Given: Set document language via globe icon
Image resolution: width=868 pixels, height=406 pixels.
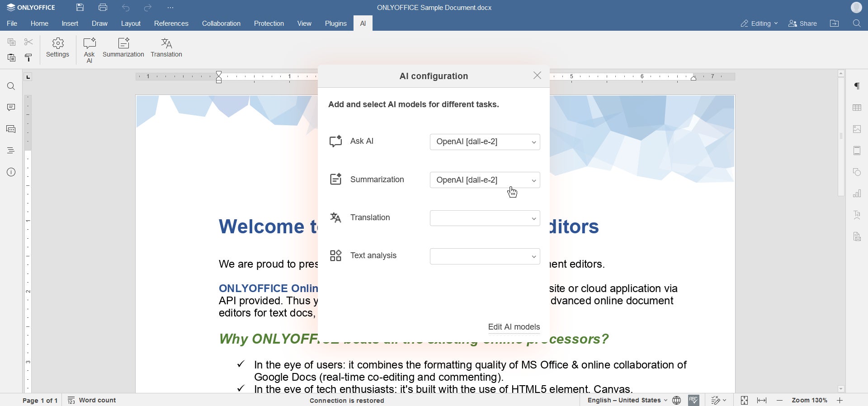Looking at the screenshot, I should click(x=677, y=401).
